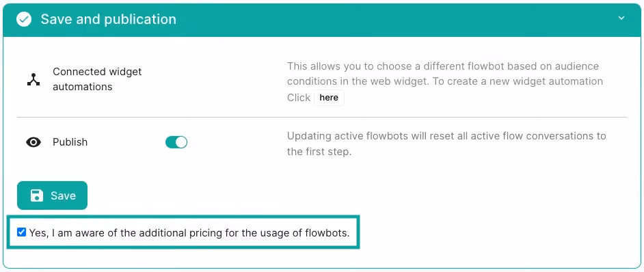Viewport: 644px width, 272px height.
Task: Uncheck the flowbots additional pricing checkbox
Action: coord(21,232)
